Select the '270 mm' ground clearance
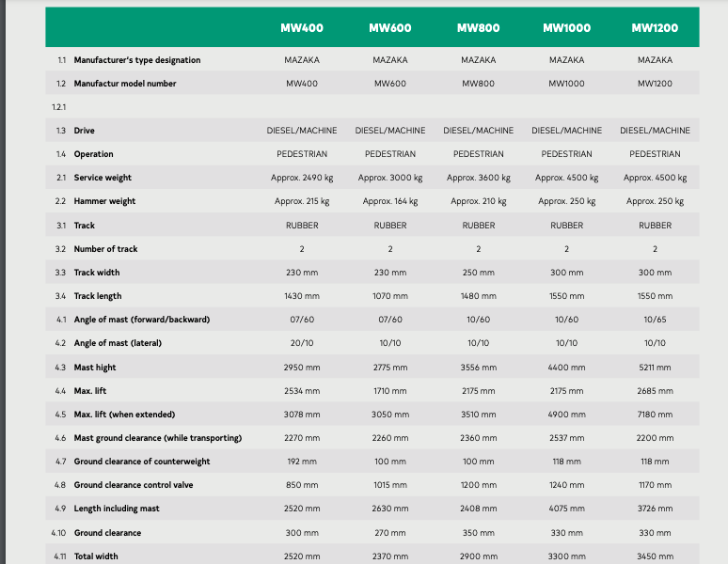The height and width of the screenshot is (564, 728). [x=390, y=533]
